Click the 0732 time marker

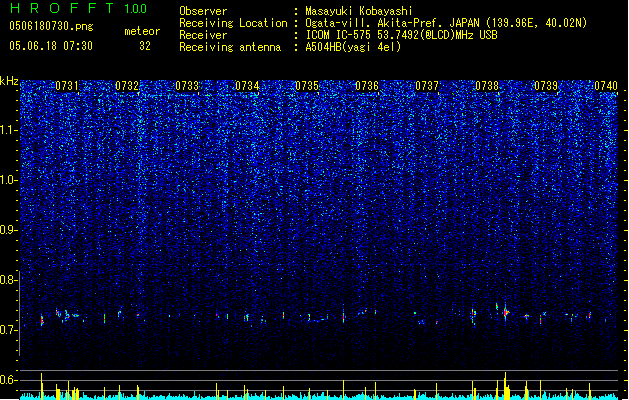point(127,86)
